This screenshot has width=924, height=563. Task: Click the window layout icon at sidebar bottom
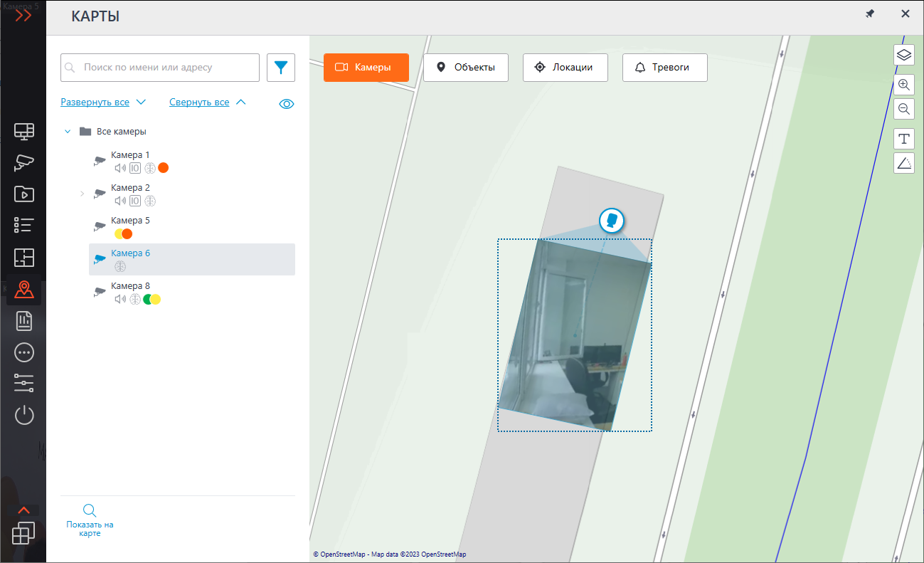click(23, 533)
